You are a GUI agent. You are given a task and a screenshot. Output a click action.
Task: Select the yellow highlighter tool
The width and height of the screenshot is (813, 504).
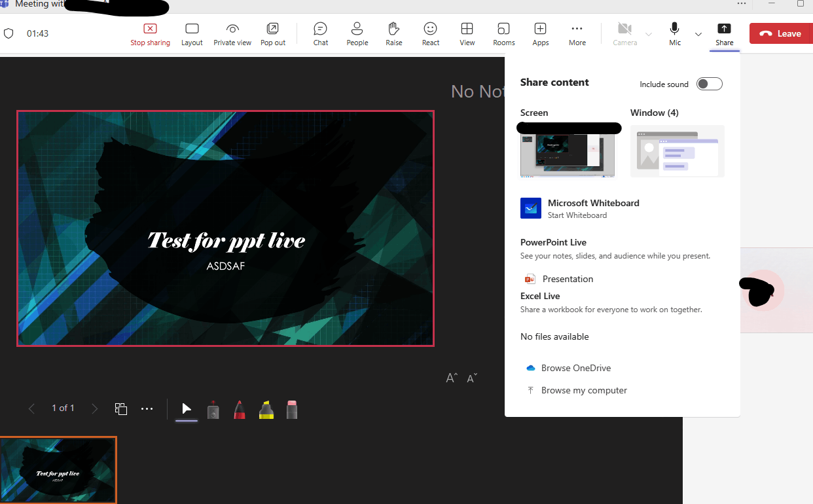pos(266,409)
